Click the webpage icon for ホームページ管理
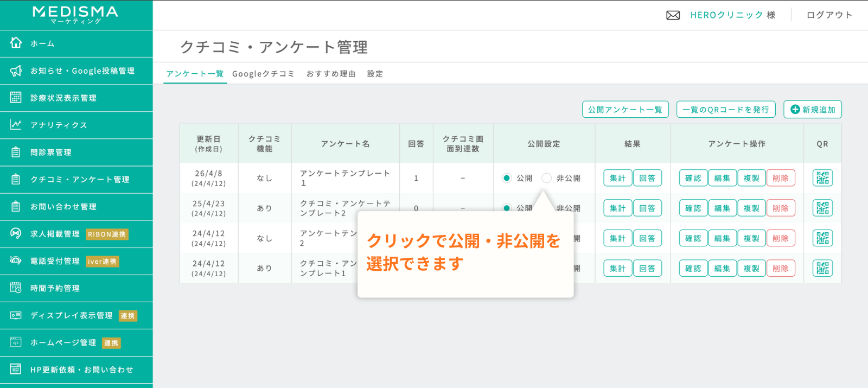Image resolution: width=868 pixels, height=388 pixels. [x=16, y=342]
